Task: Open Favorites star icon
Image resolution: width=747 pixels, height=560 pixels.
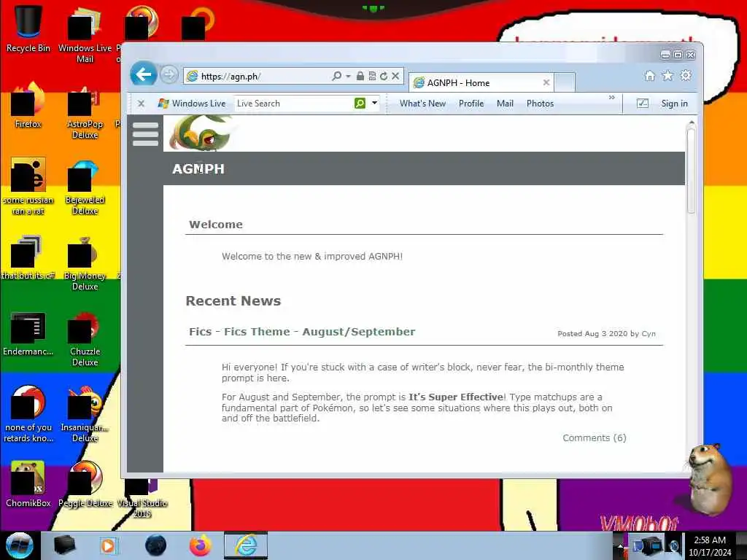Action: click(667, 76)
